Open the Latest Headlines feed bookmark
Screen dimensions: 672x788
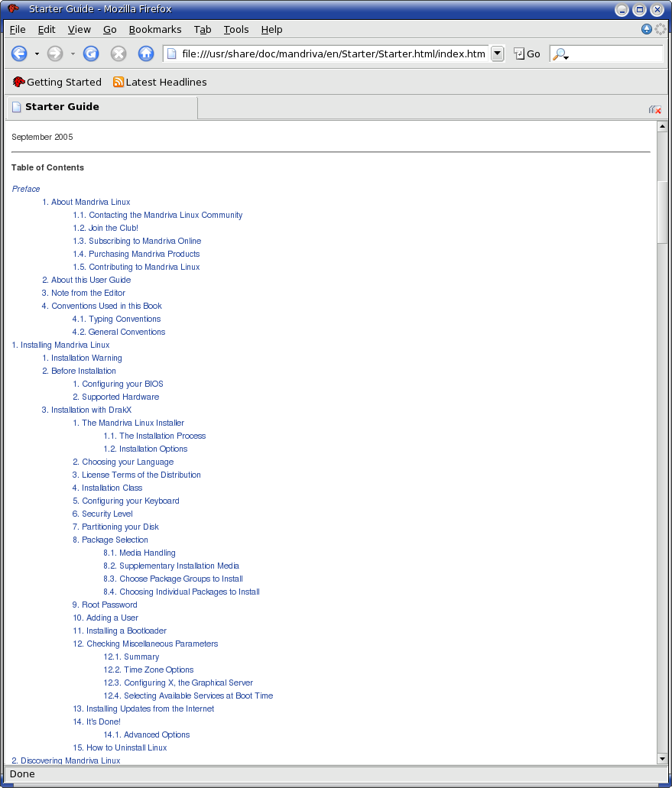[160, 82]
